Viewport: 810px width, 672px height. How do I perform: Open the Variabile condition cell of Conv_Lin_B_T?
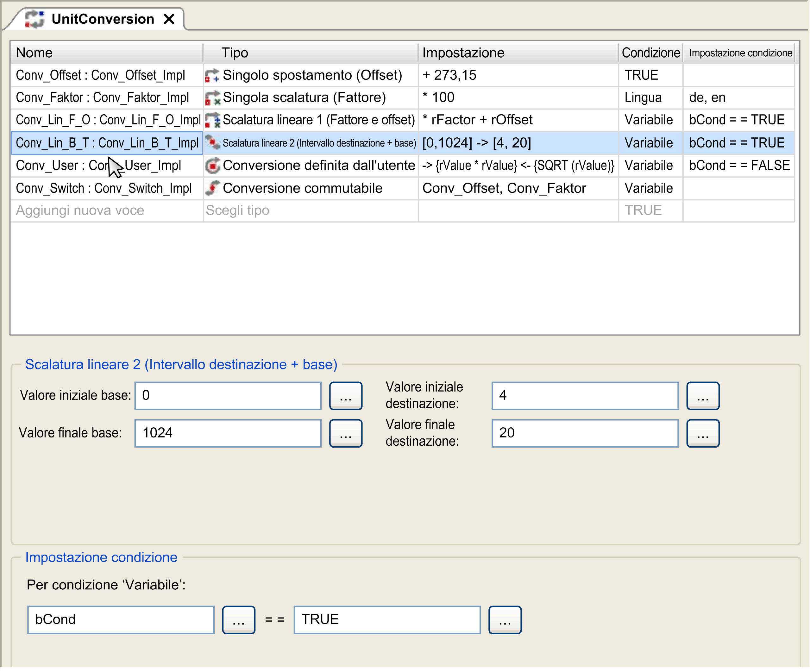651,143
